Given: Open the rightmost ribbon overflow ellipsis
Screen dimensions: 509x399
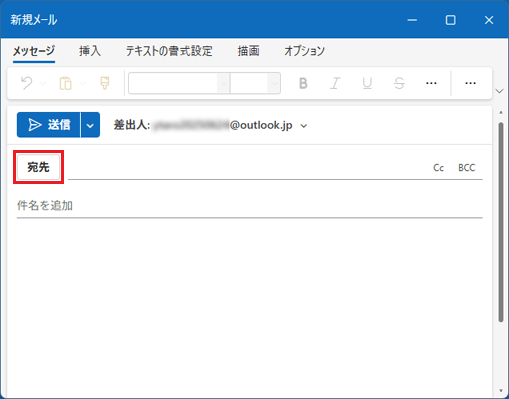Looking at the screenshot, I should pos(470,83).
